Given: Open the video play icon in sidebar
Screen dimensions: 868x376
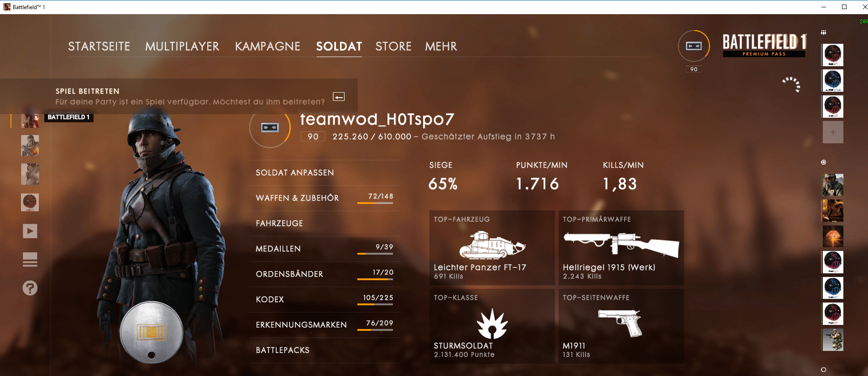Looking at the screenshot, I should click(x=30, y=231).
